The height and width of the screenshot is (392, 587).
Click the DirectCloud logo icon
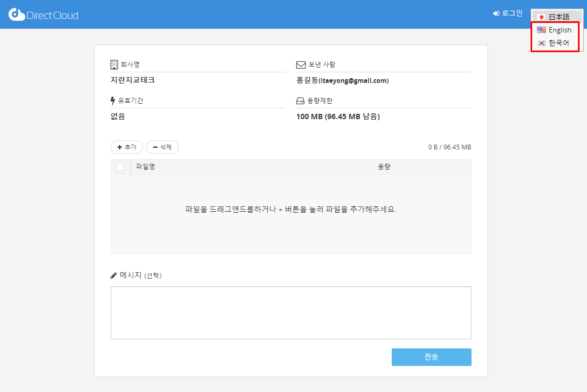pyautogui.click(x=16, y=14)
